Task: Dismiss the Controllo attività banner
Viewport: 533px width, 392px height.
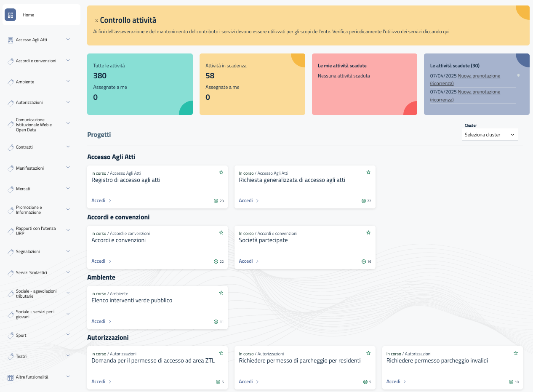Action: [x=97, y=19]
